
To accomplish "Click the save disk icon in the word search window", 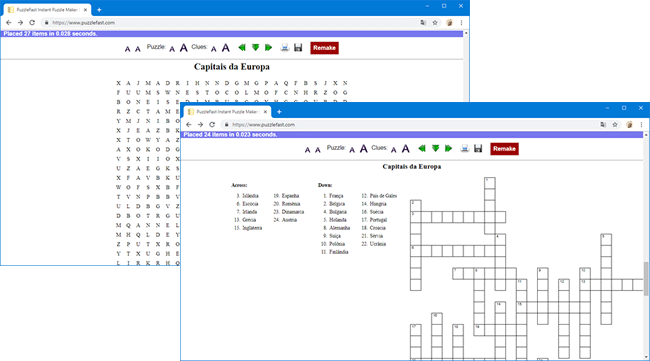I will click(x=298, y=48).
